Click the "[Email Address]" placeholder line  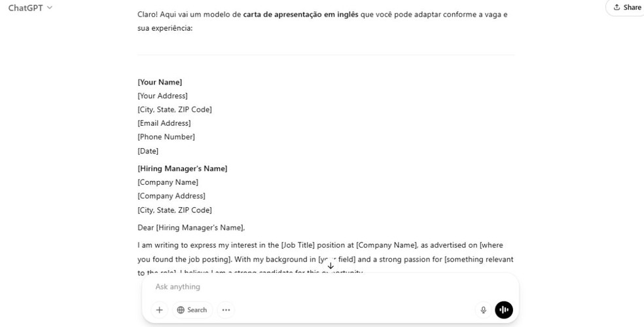[x=164, y=123]
